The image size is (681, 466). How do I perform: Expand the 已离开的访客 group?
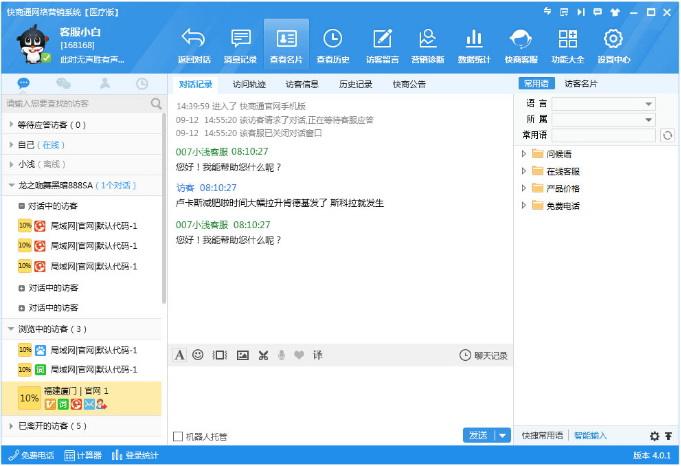pyautogui.click(x=10, y=426)
